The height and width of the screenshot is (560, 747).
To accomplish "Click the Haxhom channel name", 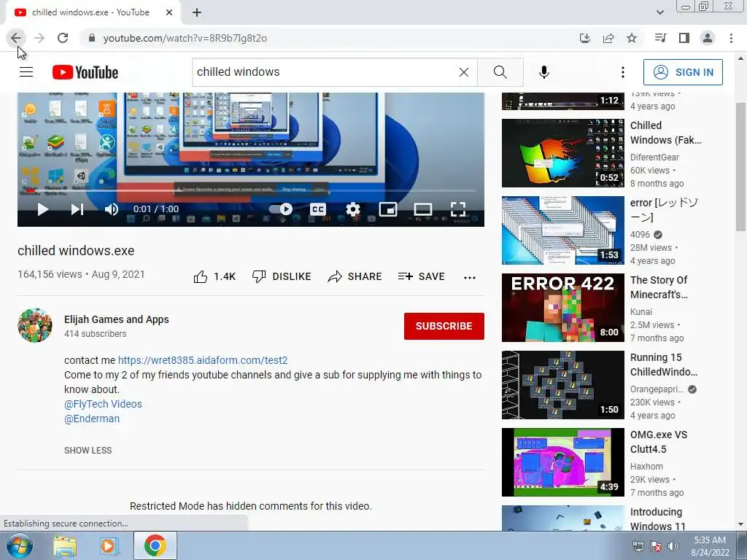I will point(646,467).
